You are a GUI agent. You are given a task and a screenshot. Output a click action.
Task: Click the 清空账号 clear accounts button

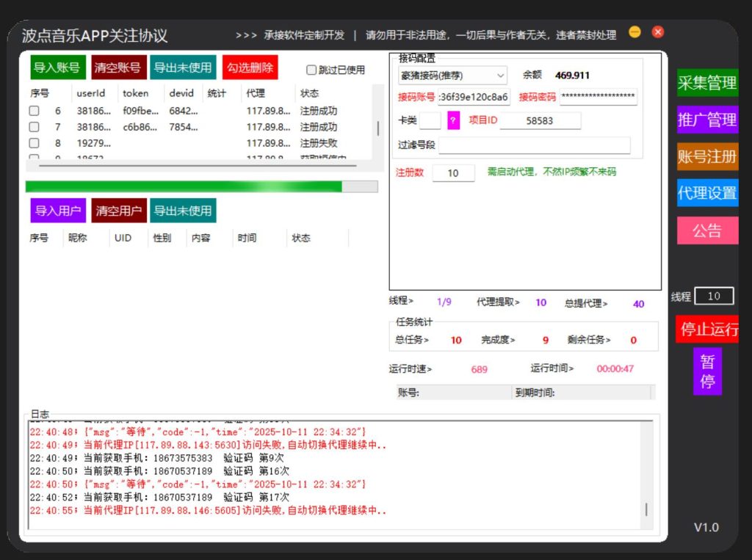(119, 67)
